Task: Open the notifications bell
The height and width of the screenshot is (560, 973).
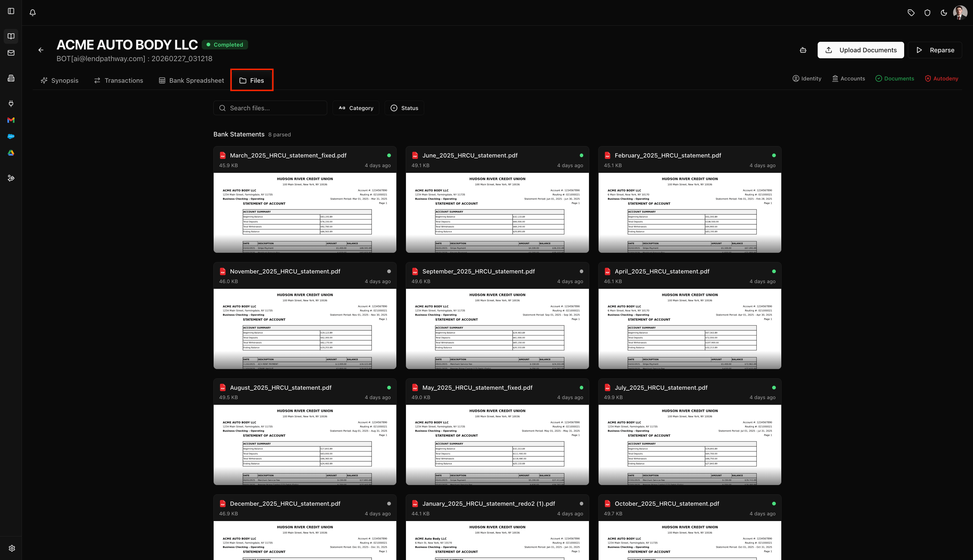Action: click(33, 13)
